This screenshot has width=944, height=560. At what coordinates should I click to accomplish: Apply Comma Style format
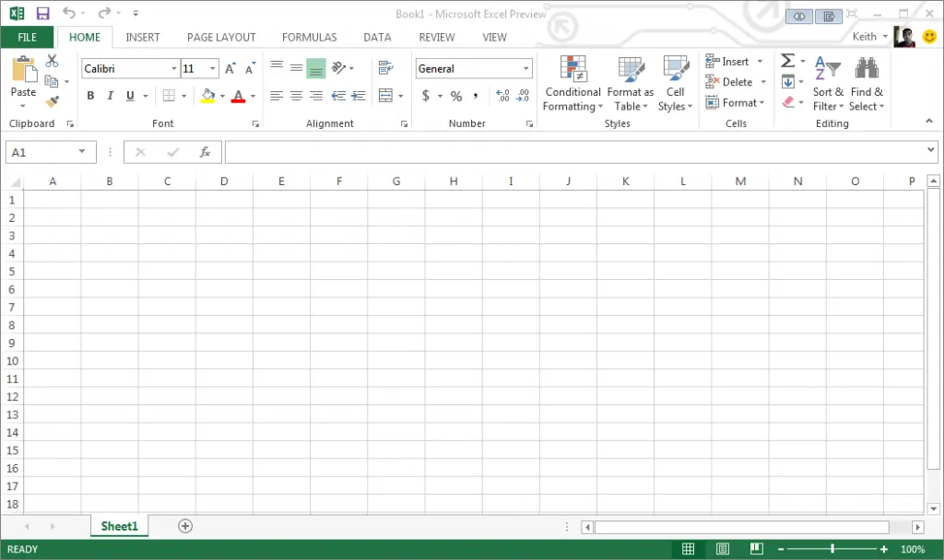[476, 96]
